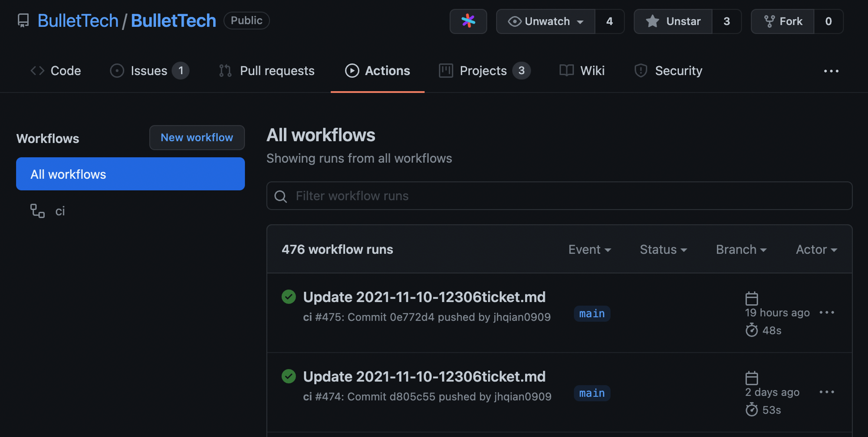This screenshot has height=437, width=868.
Task: Click calendar icon beside 19 hours ago
Action: [752, 299]
